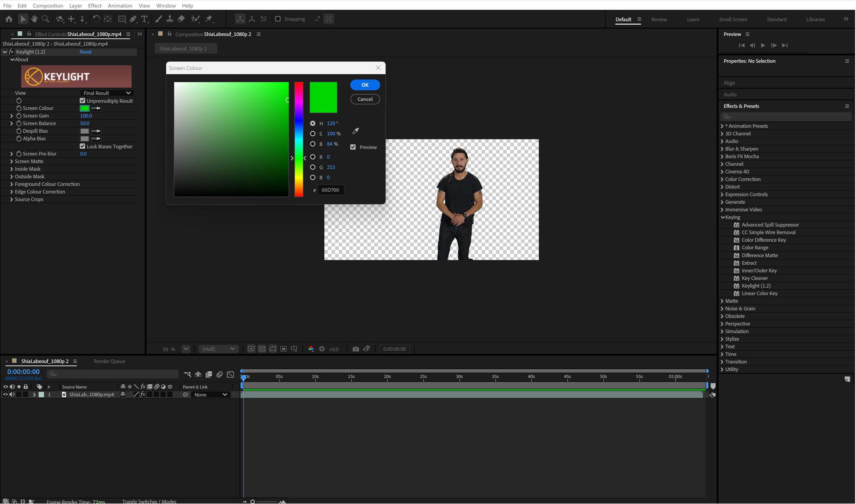Edit the 00D700 hex value field
Viewport: 856px width, 504px height.
331,189
